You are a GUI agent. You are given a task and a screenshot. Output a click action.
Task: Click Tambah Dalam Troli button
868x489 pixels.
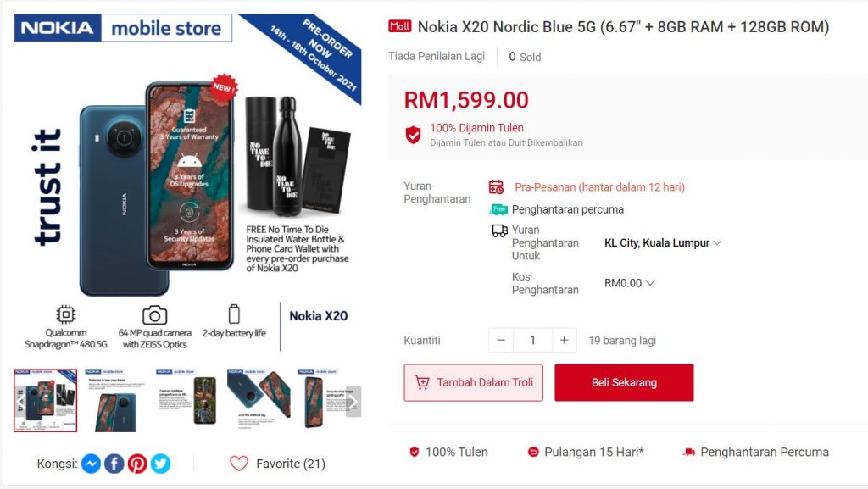point(473,382)
